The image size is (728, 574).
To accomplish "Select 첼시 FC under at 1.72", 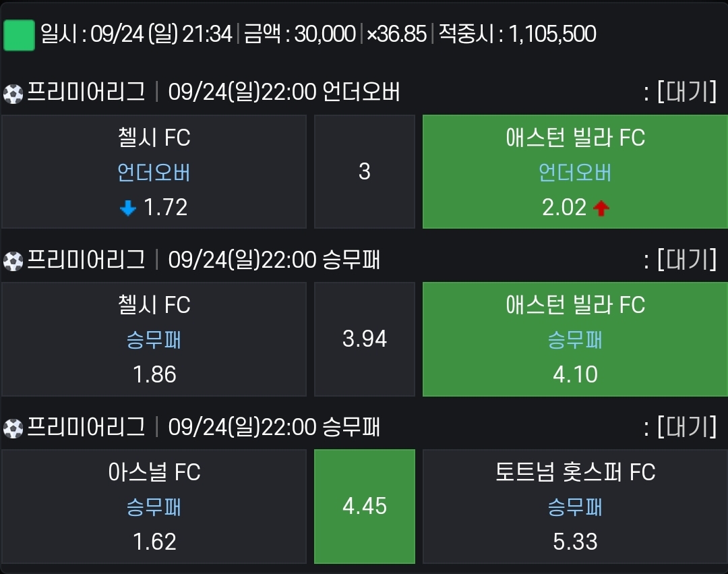I will click(x=154, y=171).
